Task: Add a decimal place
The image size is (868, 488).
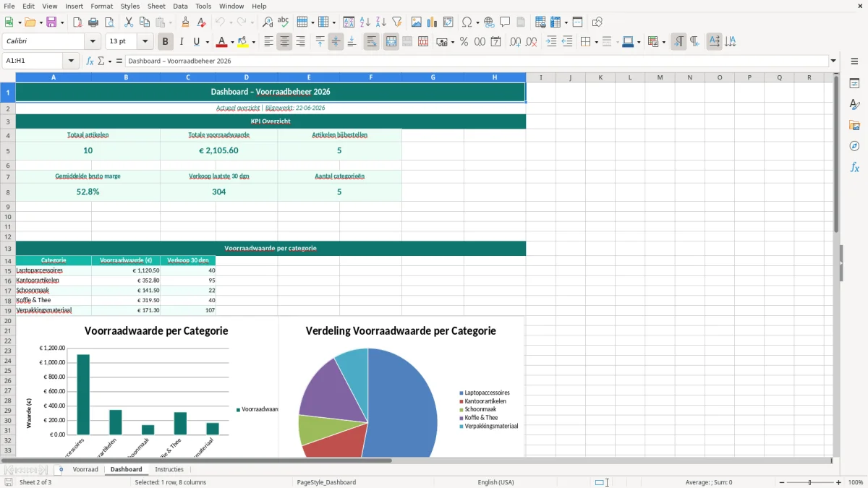Action: tap(516, 42)
